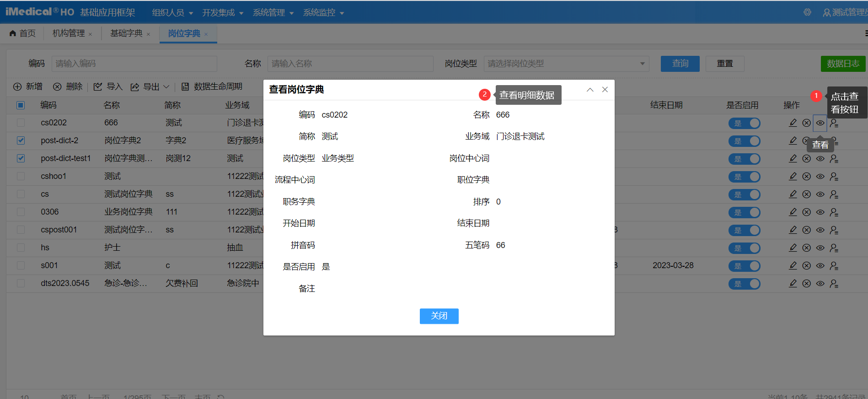Switch to the 基础字典 tab
Screen dimensions: 868x399
(126, 33)
